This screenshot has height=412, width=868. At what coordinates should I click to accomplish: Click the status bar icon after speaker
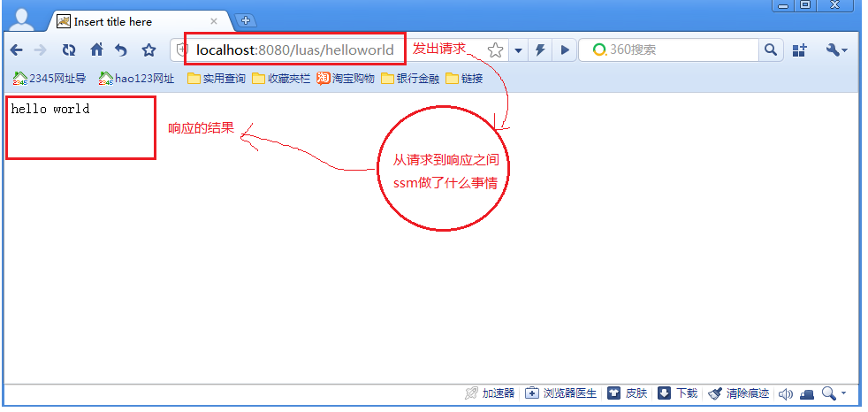coord(808,394)
